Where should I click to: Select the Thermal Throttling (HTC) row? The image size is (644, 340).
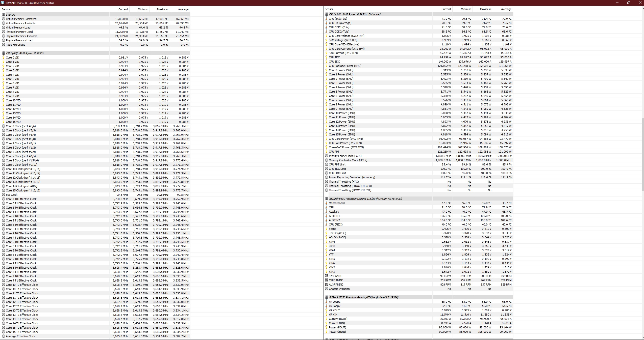(x=343, y=182)
